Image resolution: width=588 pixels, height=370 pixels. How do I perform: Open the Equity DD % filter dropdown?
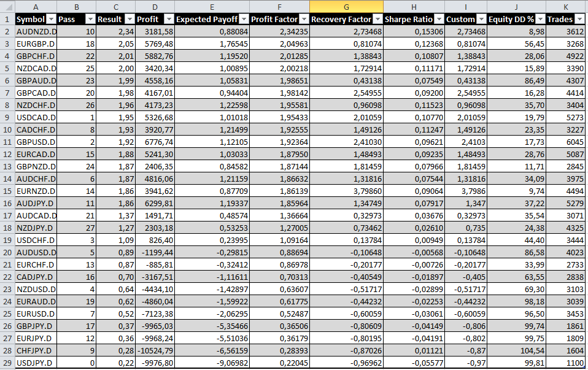pyautogui.click(x=540, y=20)
